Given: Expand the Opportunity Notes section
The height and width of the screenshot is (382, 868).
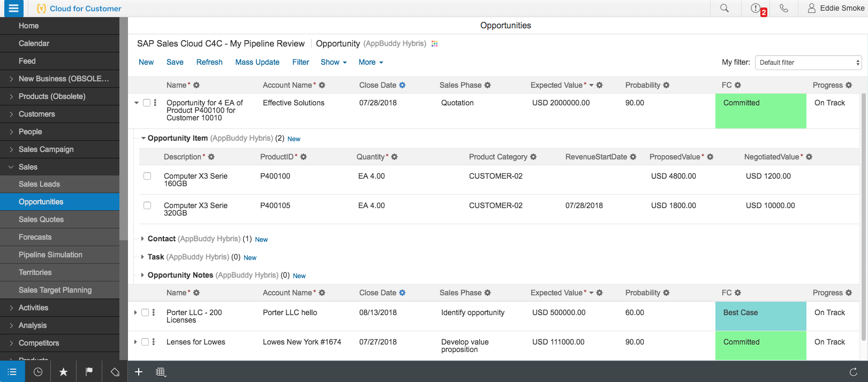Looking at the screenshot, I should 142,275.
